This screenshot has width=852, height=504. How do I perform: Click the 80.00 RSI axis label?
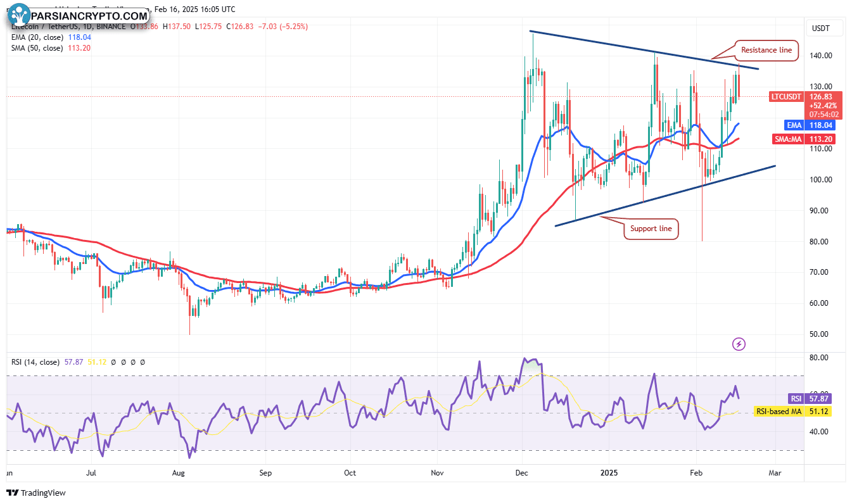[x=820, y=358]
